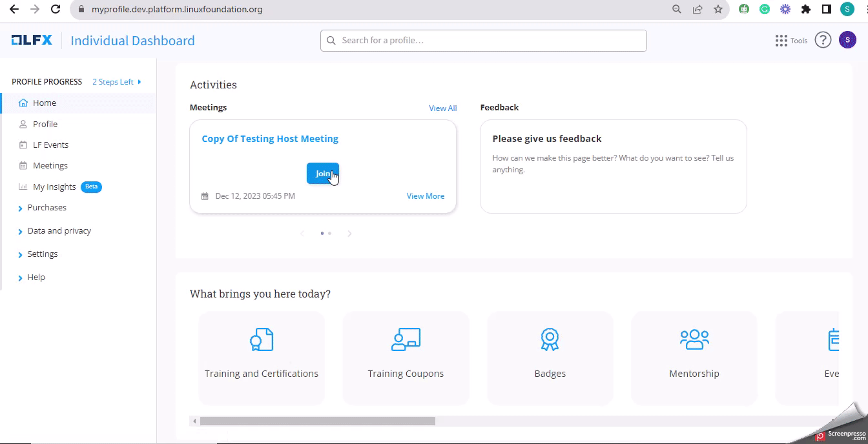The width and height of the screenshot is (868, 444).
Task: Click the profile search field
Action: point(483,41)
